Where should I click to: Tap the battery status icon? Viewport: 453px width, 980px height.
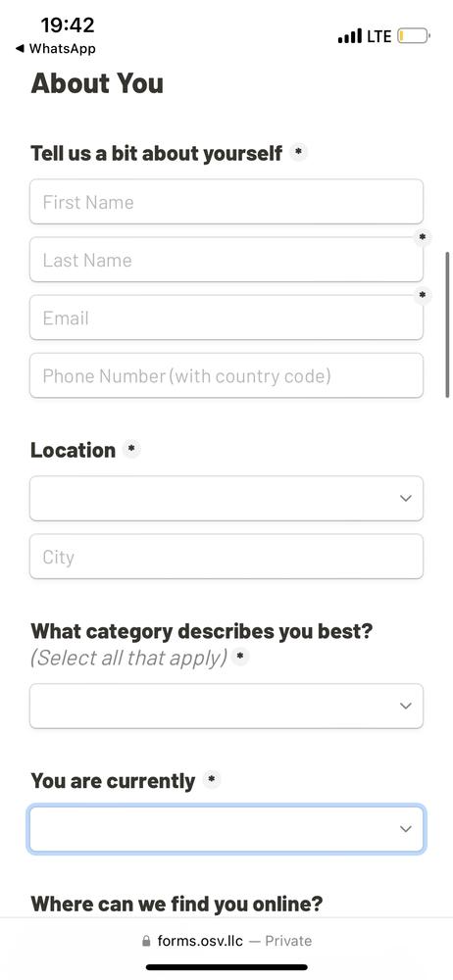click(x=414, y=36)
